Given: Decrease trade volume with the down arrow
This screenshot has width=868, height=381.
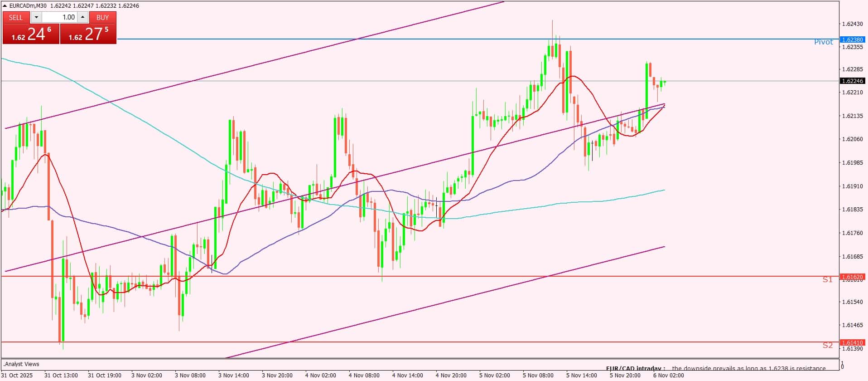Looking at the screenshot, I should click(36, 17).
